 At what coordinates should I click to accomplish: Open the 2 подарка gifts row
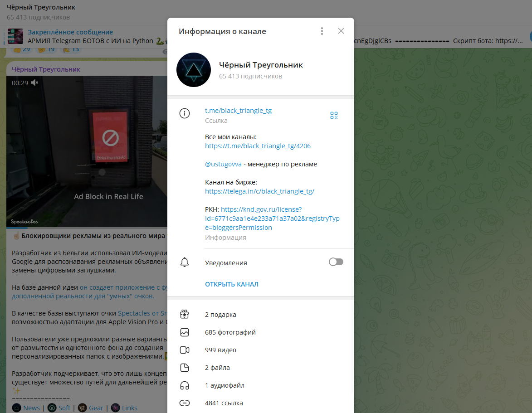click(x=261, y=314)
